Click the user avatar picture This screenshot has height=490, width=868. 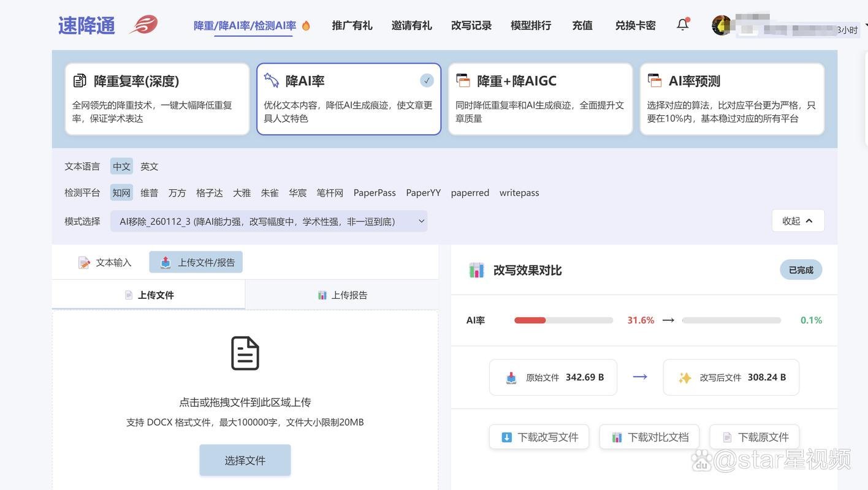pos(721,25)
